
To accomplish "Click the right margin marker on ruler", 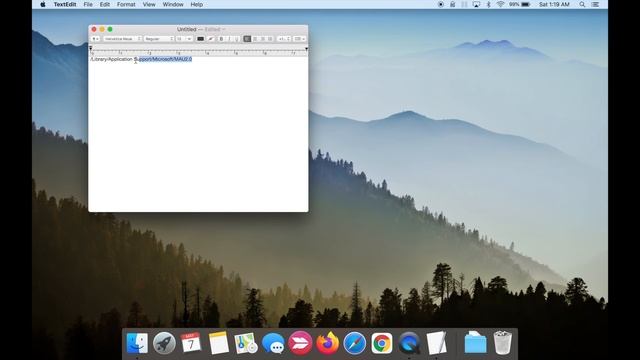I will (307, 49).
